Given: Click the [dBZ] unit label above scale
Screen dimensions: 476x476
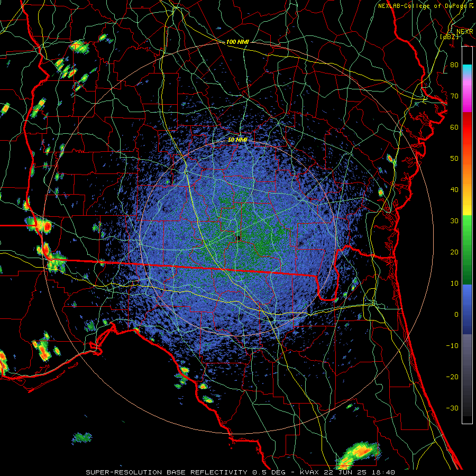Looking at the screenshot, I should click(x=449, y=36).
